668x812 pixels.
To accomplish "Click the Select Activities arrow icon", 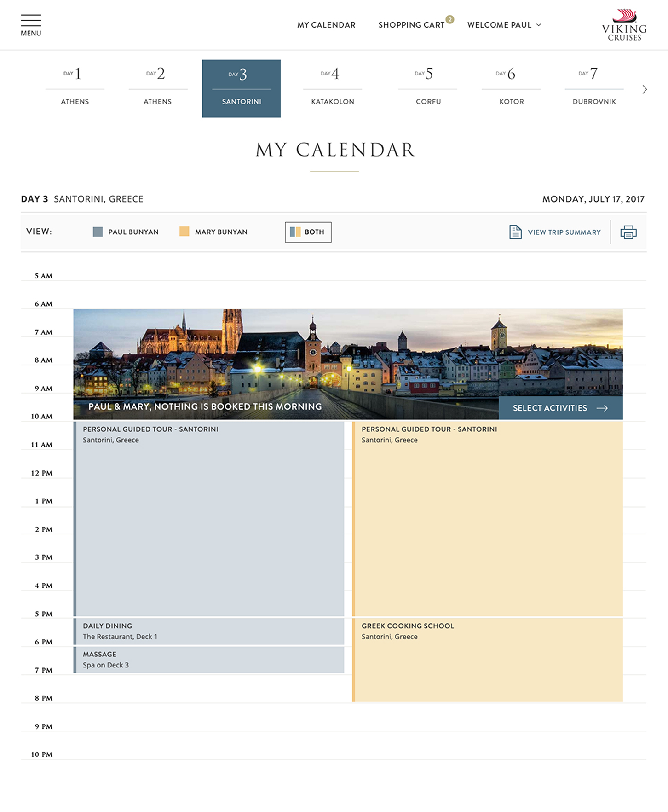I will pos(602,408).
